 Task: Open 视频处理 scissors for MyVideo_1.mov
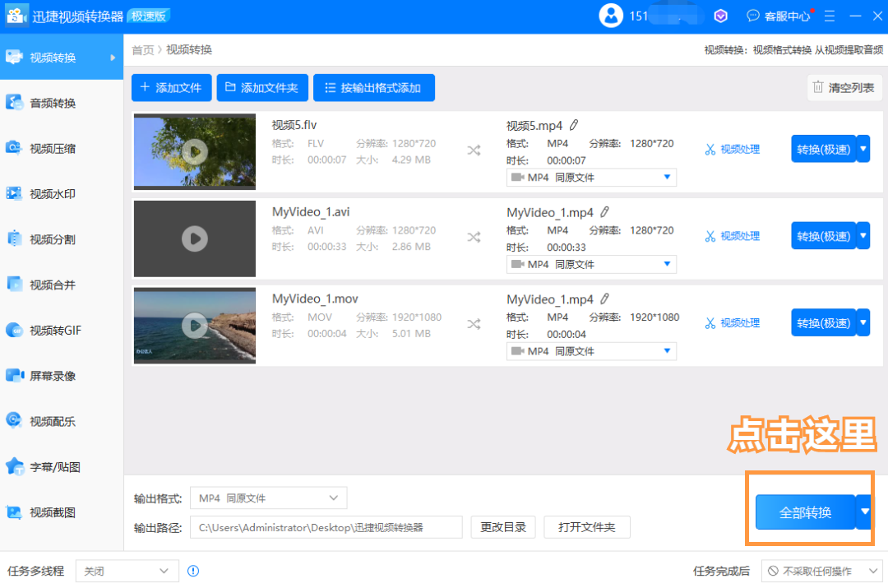(733, 323)
